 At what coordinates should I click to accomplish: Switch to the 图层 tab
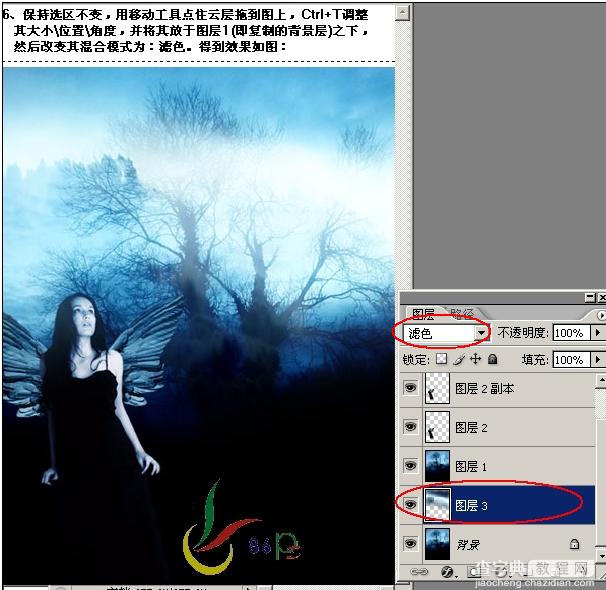tap(423, 313)
